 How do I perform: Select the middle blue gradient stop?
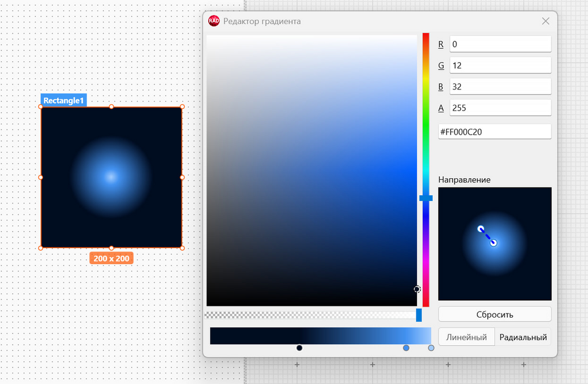(406, 348)
